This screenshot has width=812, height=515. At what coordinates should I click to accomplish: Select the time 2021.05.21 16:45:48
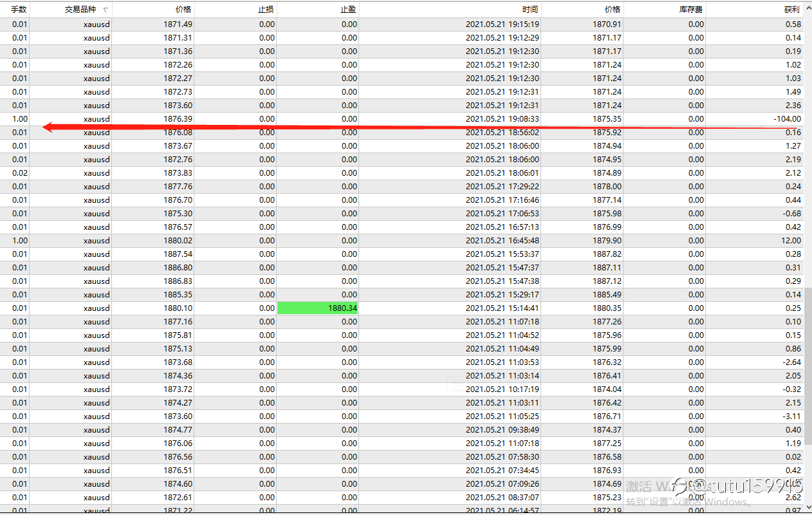pos(503,241)
